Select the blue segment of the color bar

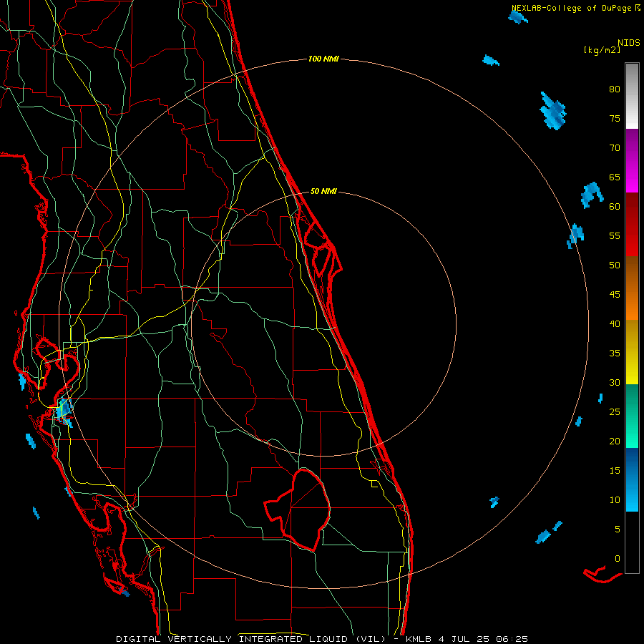click(x=632, y=479)
